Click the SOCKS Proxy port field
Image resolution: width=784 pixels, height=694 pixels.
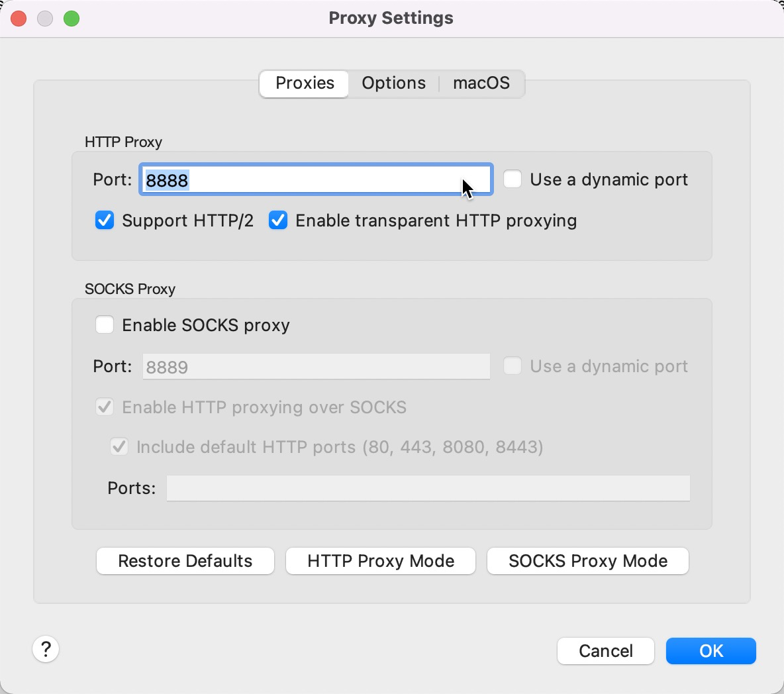[x=316, y=367]
